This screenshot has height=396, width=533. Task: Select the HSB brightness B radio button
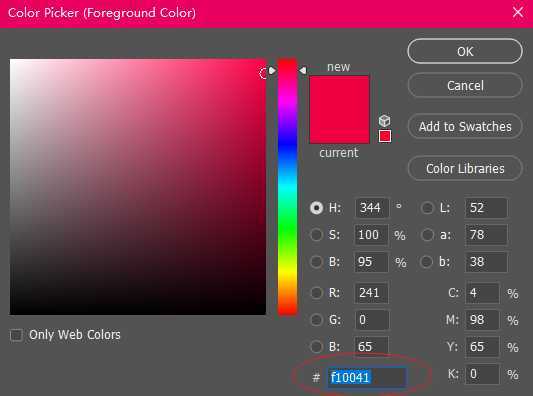coord(316,262)
